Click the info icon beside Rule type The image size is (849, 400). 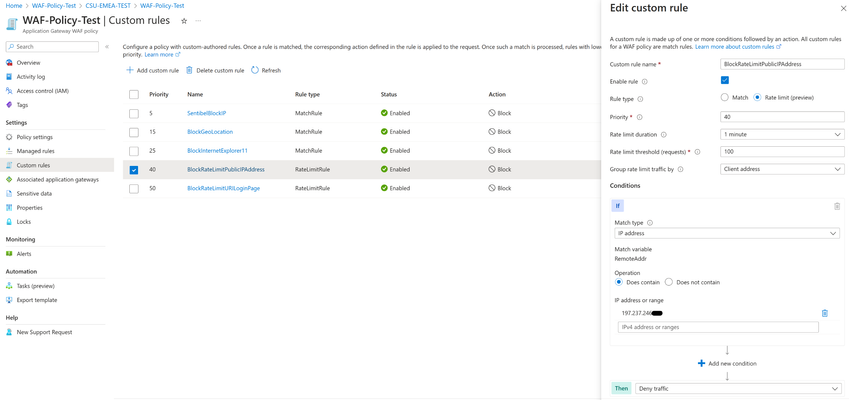(641, 100)
